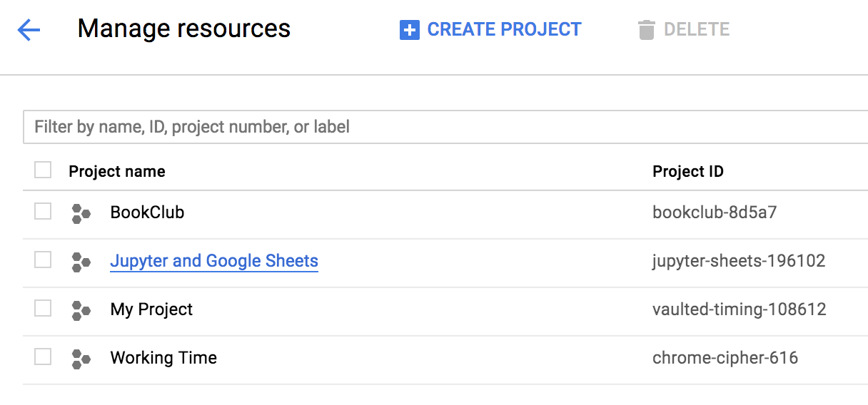The image size is (868, 405).
Task: Open the Jupyter and Google Sheets link
Action: click(x=214, y=261)
